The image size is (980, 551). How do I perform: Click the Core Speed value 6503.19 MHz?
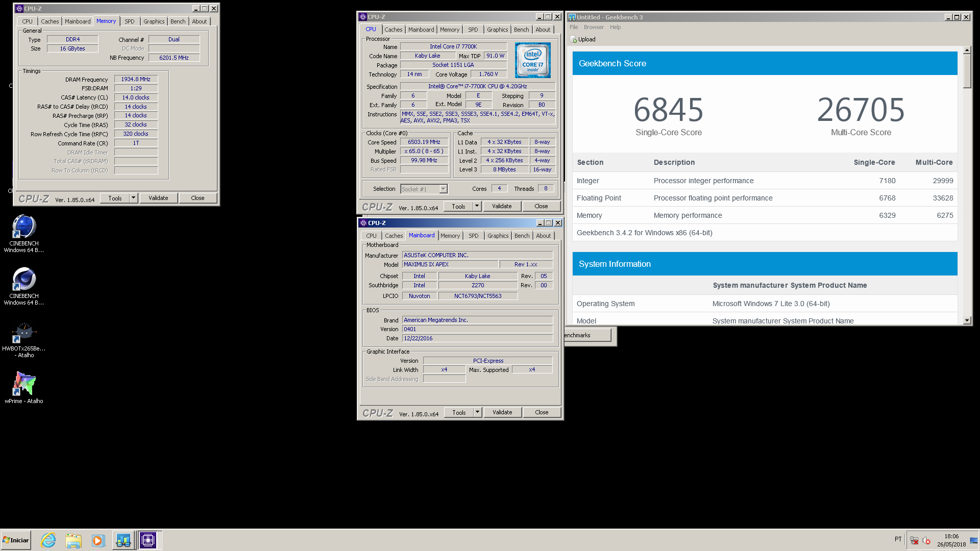424,142
